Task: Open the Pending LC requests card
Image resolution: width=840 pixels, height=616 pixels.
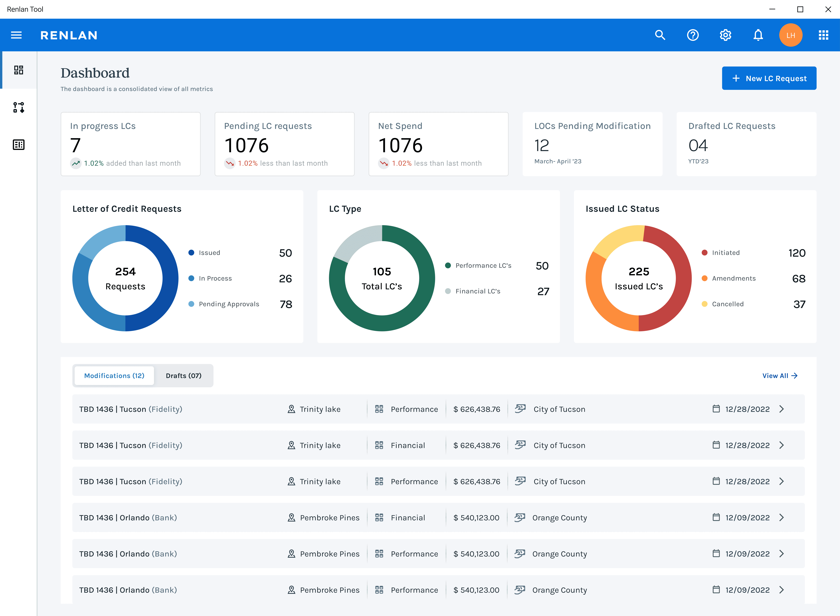Action: tap(284, 144)
